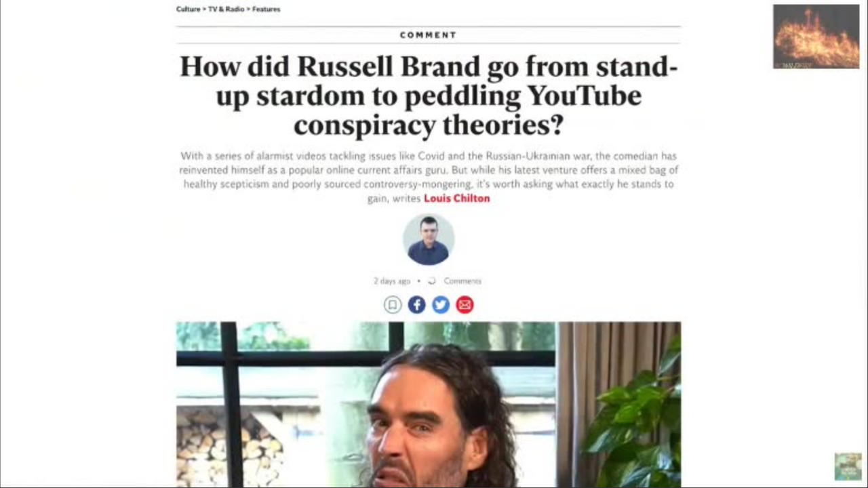This screenshot has width=868, height=488.
Task: Open the Comments link
Action: 462,281
